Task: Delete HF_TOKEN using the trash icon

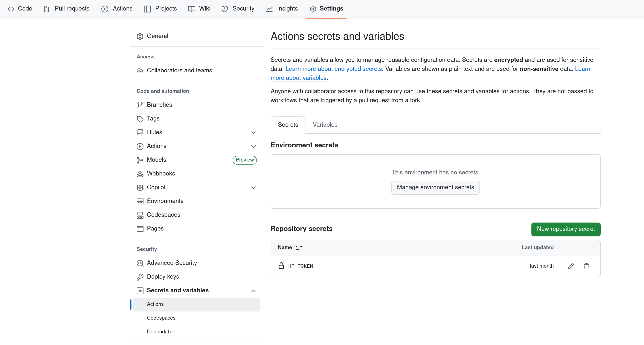Action: (x=586, y=266)
